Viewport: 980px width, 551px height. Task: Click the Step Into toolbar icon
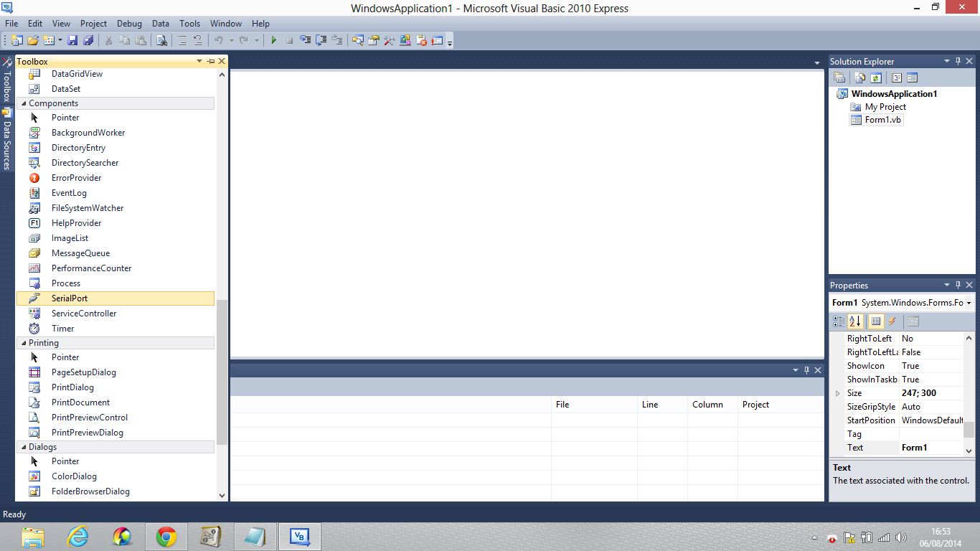[x=305, y=40]
